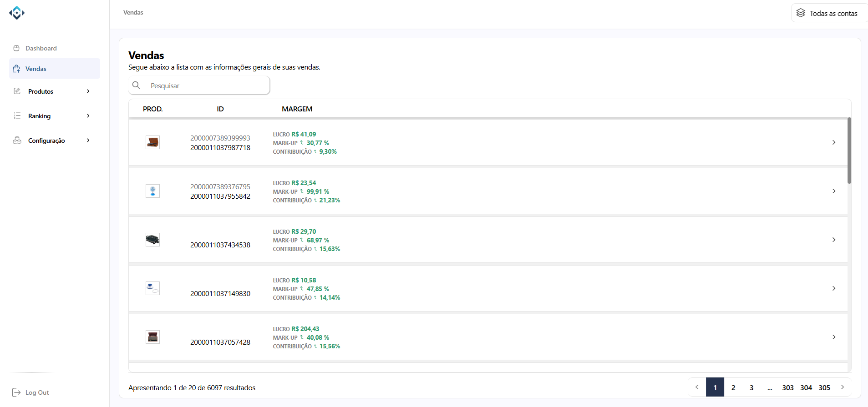868x407 pixels.
Task: Click the Ranking list icon
Action: [17, 116]
